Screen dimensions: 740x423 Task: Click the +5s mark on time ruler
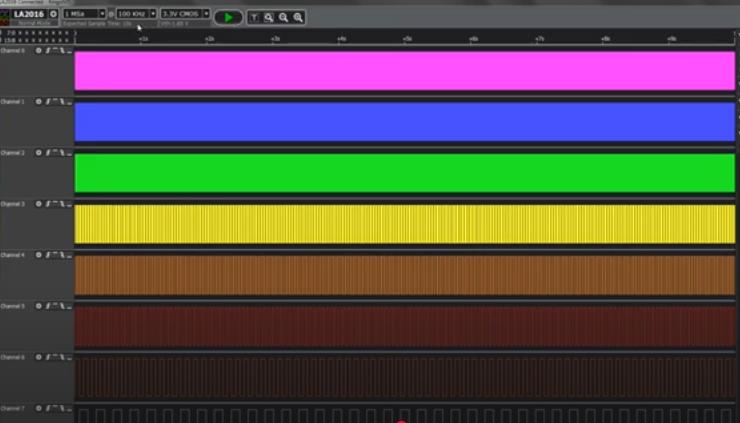pos(407,39)
